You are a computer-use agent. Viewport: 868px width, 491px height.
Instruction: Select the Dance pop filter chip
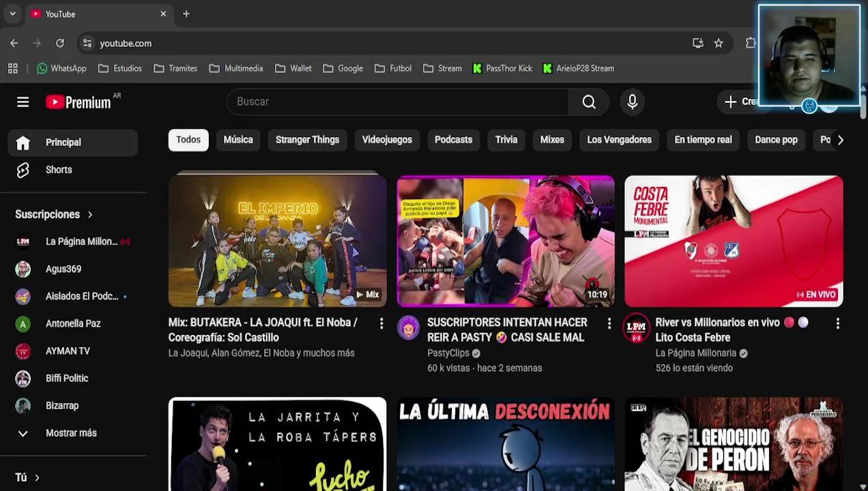pos(776,140)
